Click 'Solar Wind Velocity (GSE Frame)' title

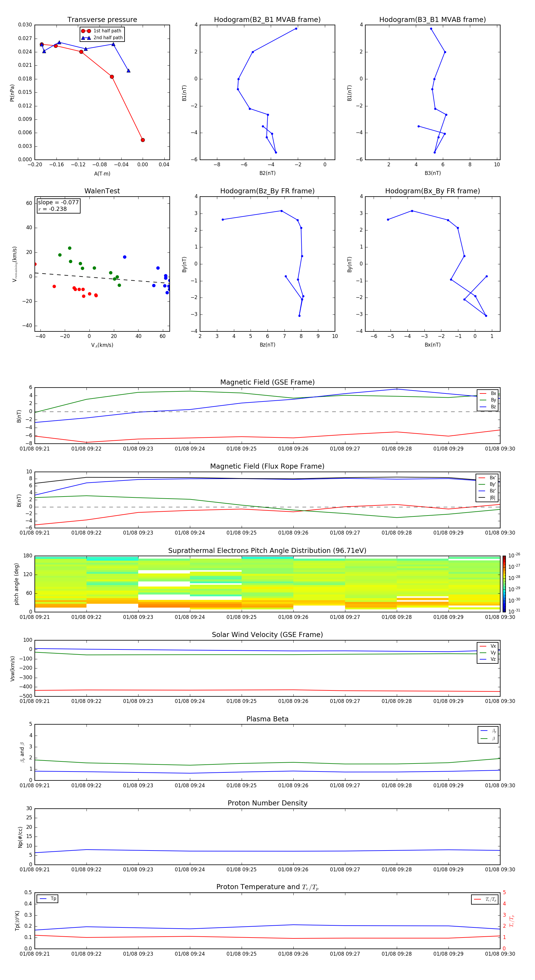(x=267, y=635)
